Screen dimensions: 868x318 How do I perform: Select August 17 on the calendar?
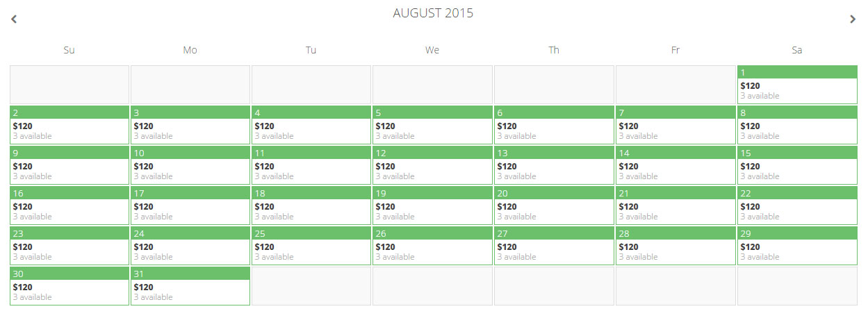click(190, 206)
